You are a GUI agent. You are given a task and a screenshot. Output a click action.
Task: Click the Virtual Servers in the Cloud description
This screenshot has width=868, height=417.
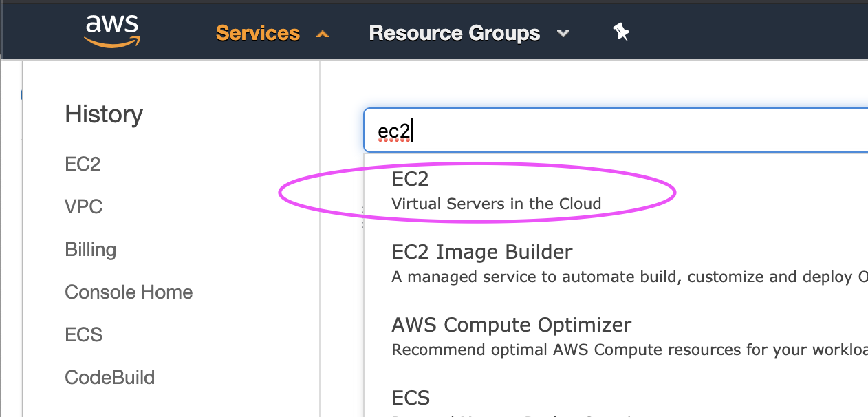pos(496,204)
